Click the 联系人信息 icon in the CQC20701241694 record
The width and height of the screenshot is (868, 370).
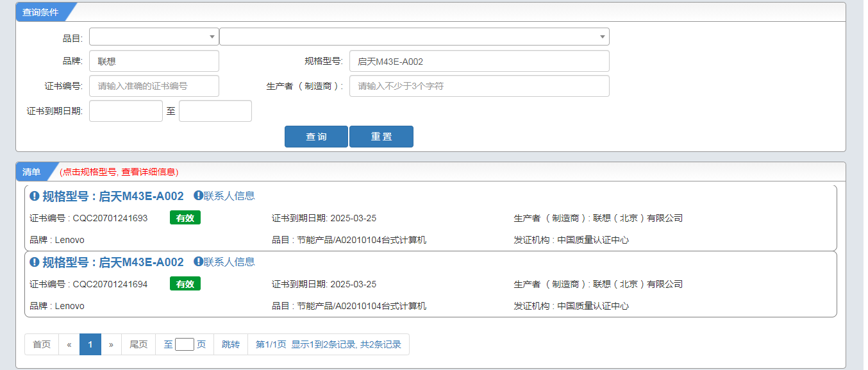click(x=198, y=262)
